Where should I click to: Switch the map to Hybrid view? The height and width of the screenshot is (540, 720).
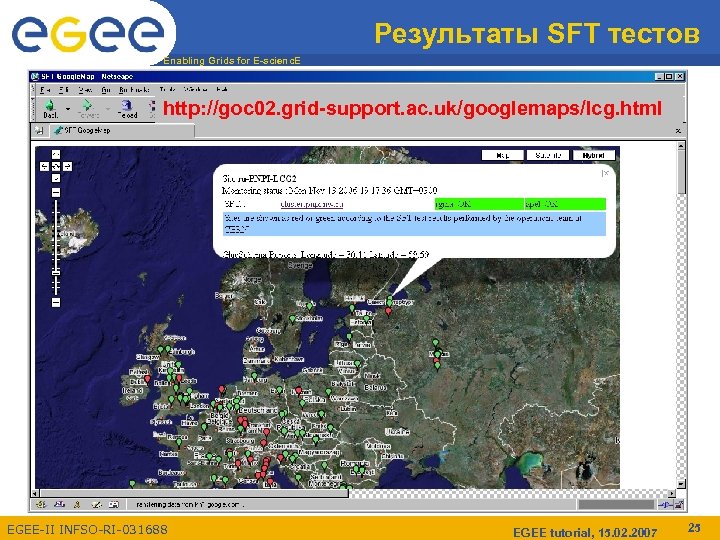point(594,156)
